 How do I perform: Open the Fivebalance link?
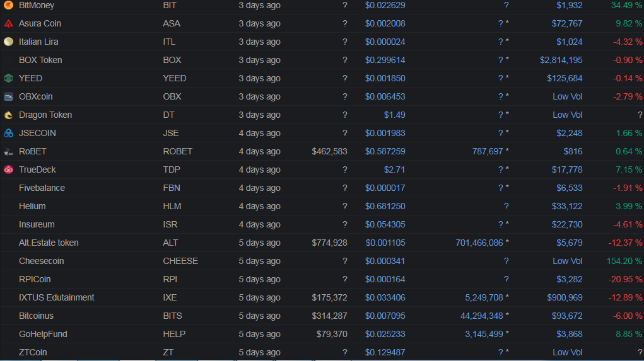tap(42, 188)
